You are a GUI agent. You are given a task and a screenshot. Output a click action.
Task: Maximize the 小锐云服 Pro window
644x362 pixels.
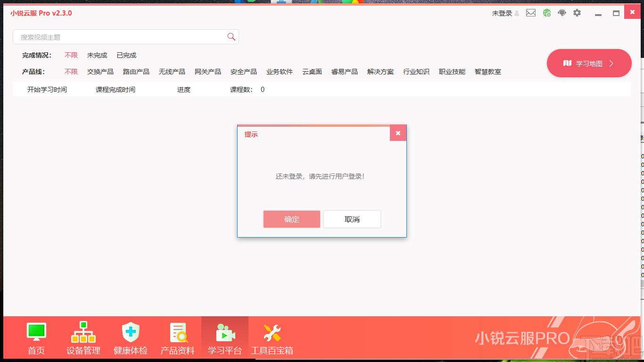[616, 13]
